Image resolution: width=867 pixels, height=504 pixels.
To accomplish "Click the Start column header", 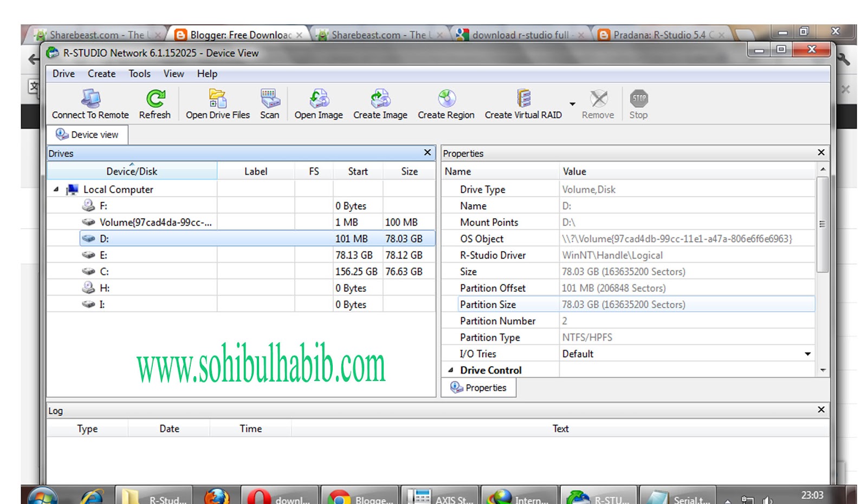I will (x=358, y=171).
